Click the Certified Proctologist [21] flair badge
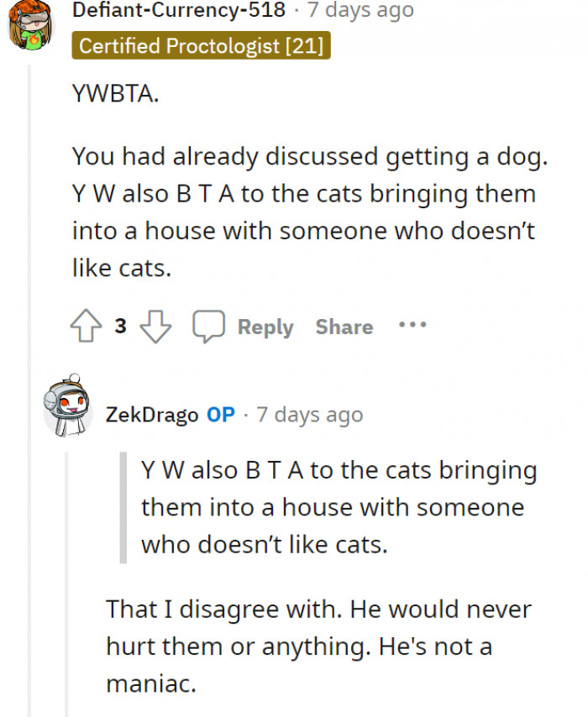This screenshot has height=717, width=588. click(201, 47)
